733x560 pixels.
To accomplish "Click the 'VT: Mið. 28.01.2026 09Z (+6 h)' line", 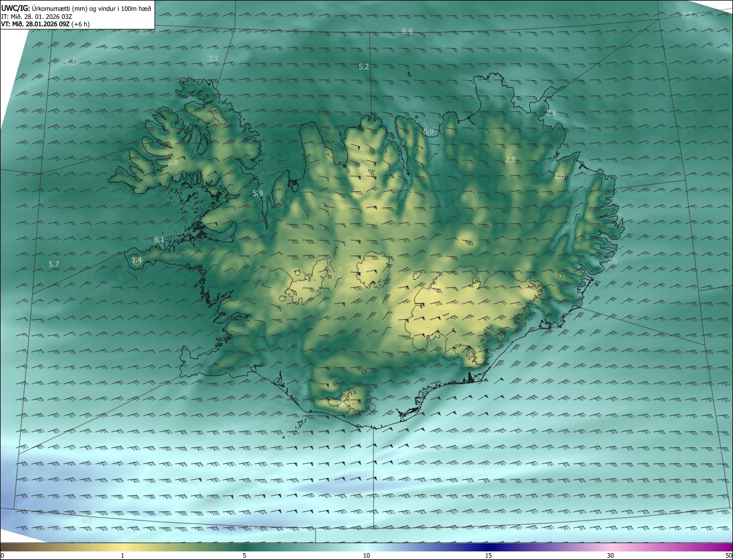I will point(45,24).
